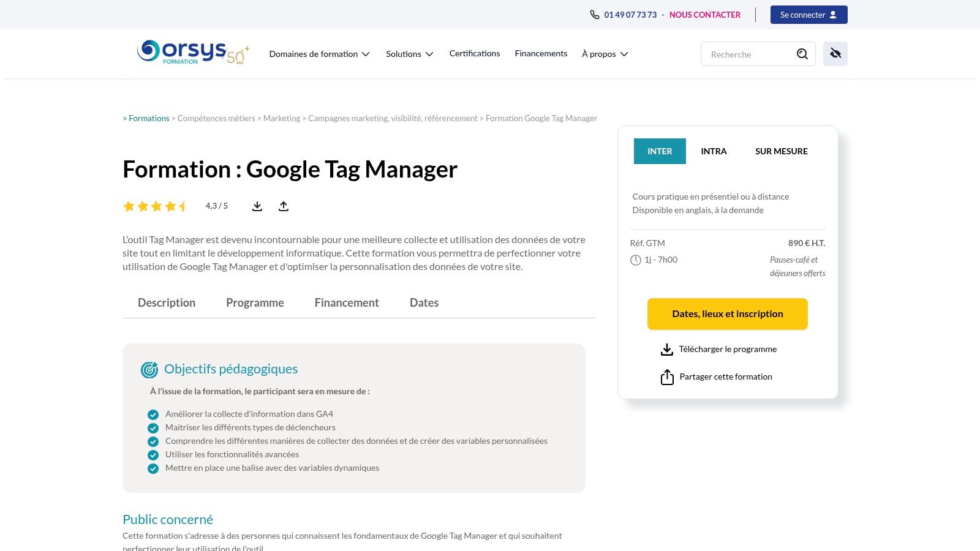Screen dimensions: 980x551
Task: Open the Compétences métiers breadcrumb
Action: click(x=216, y=118)
